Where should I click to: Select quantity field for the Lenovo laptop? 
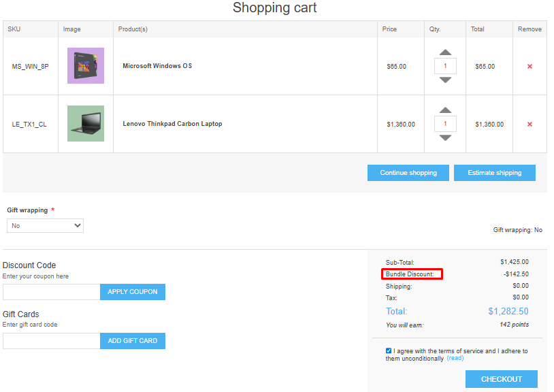tap(445, 123)
